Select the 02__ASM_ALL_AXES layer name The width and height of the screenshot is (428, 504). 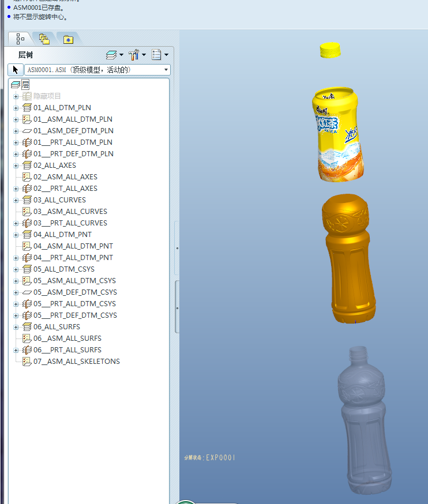[65, 177]
